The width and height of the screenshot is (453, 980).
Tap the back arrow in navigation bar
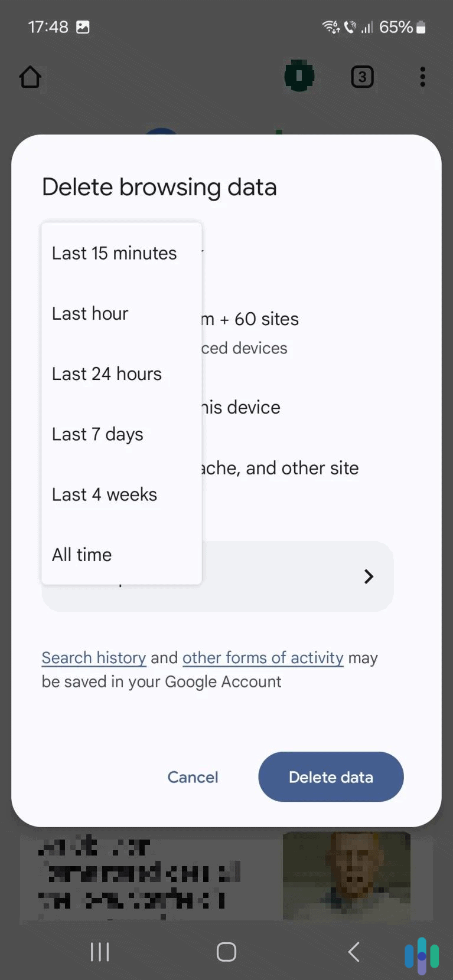point(353,951)
